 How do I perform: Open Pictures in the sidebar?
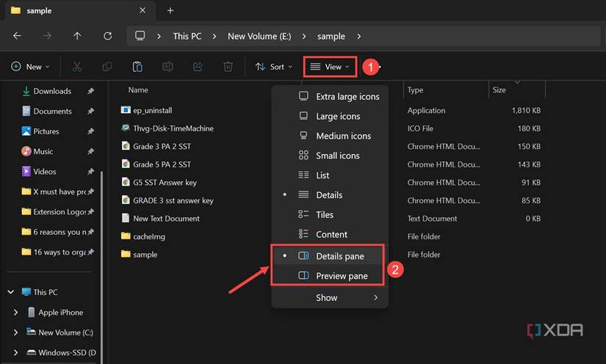click(x=46, y=131)
